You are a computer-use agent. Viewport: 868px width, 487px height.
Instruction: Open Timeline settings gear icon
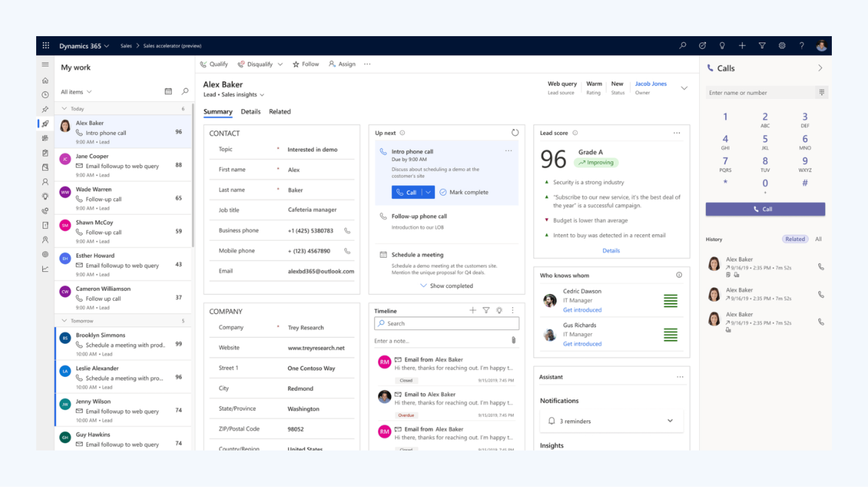(499, 310)
